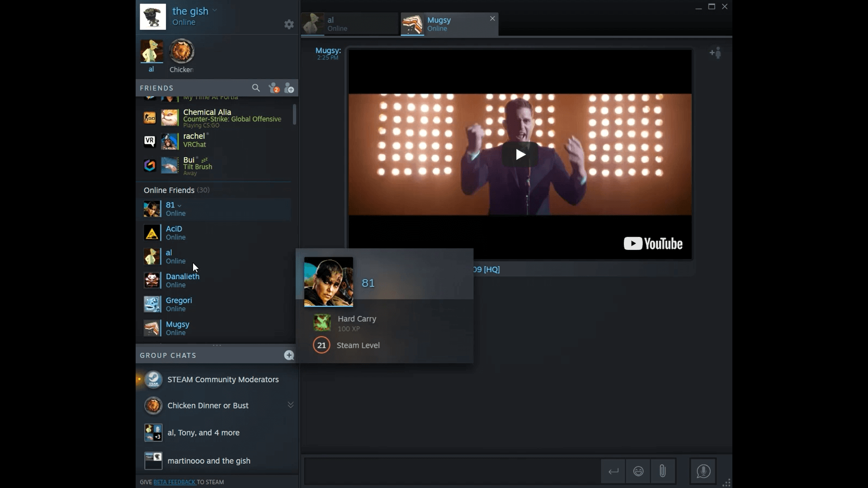868x488 pixels.
Task: Open pending friend invites
Action: tap(274, 88)
